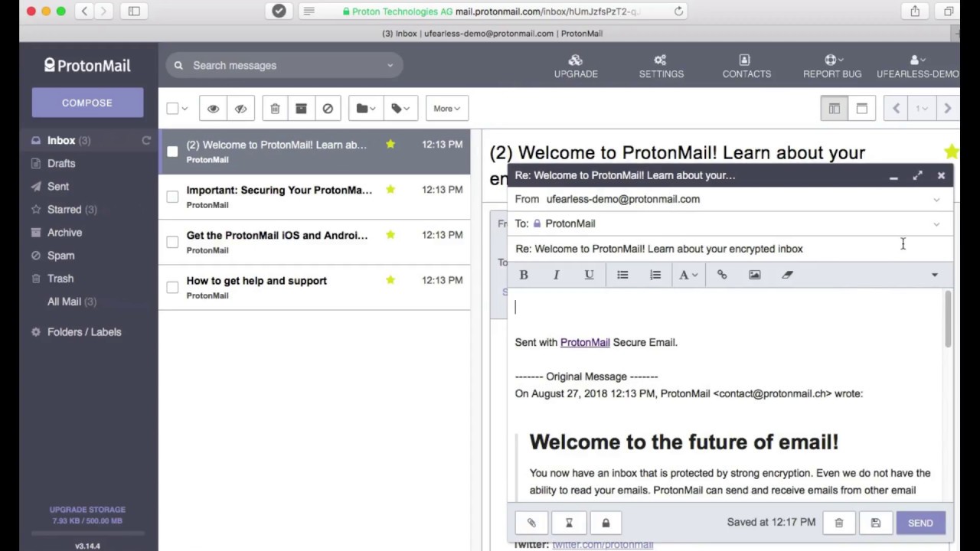Open the move-to-folder dropdown
The height and width of the screenshot is (551, 980).
pyautogui.click(x=366, y=109)
